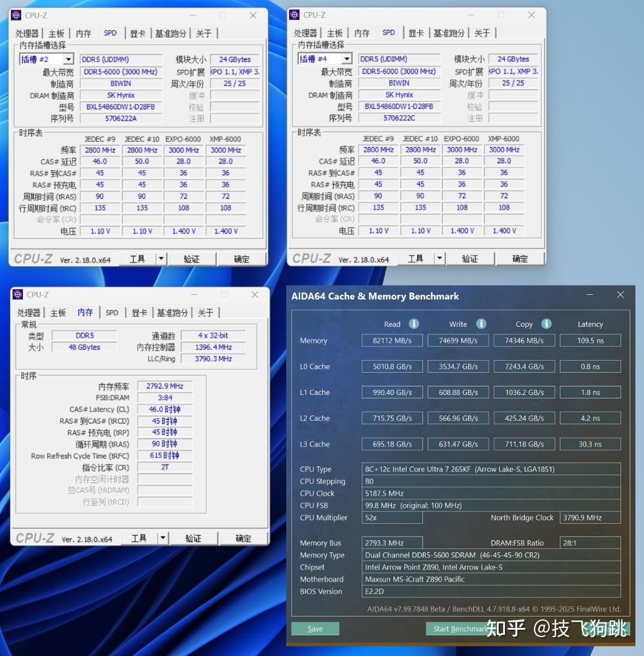Switch to 主板 tab in slot #2 window
The width and height of the screenshot is (644, 656).
tap(56, 33)
